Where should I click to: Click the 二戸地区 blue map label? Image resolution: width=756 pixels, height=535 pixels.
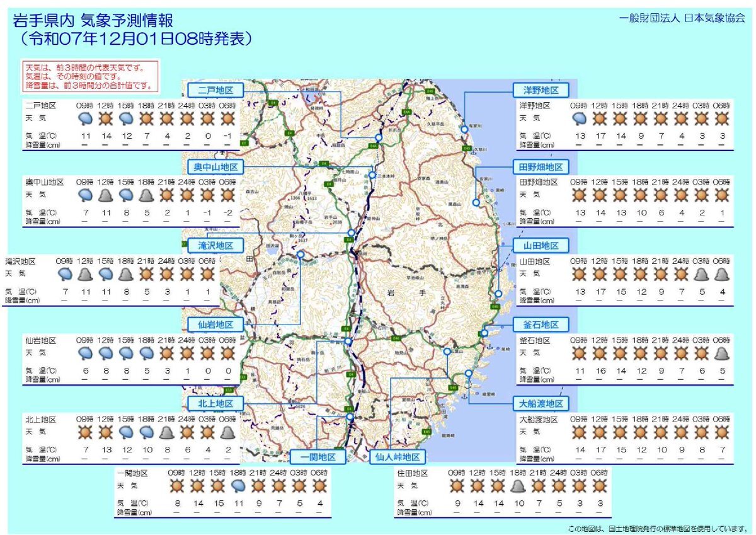(215, 89)
